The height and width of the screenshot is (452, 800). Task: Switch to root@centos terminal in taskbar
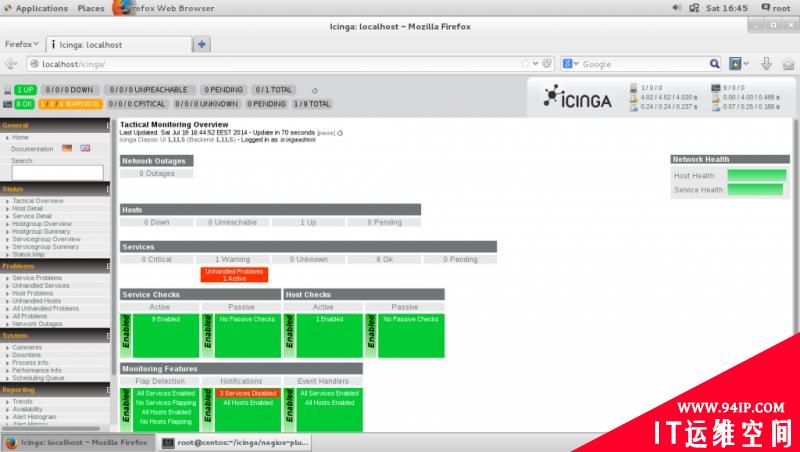point(235,443)
